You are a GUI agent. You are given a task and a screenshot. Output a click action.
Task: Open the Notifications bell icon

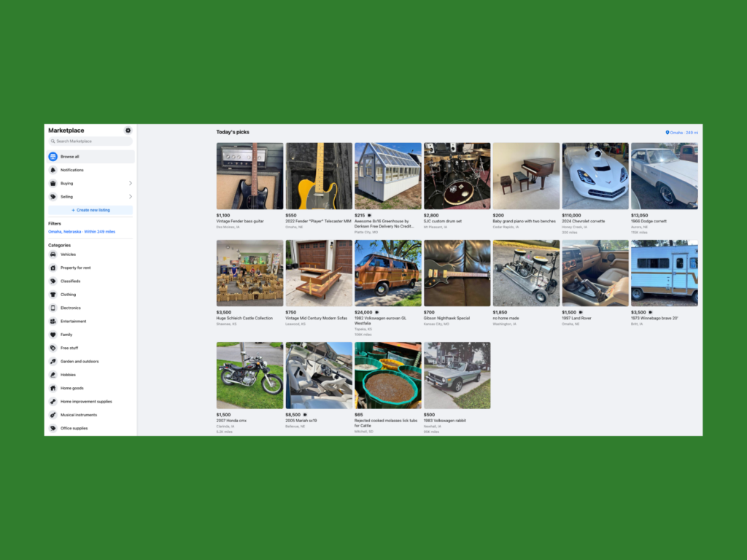click(x=53, y=170)
